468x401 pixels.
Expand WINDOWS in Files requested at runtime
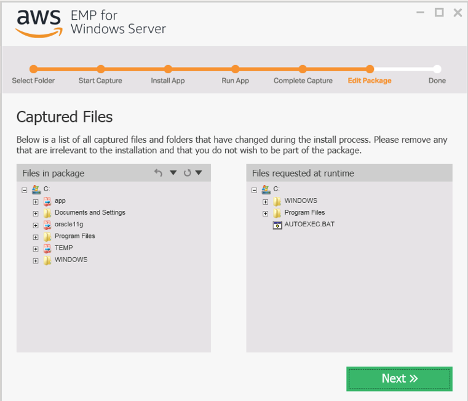point(265,202)
